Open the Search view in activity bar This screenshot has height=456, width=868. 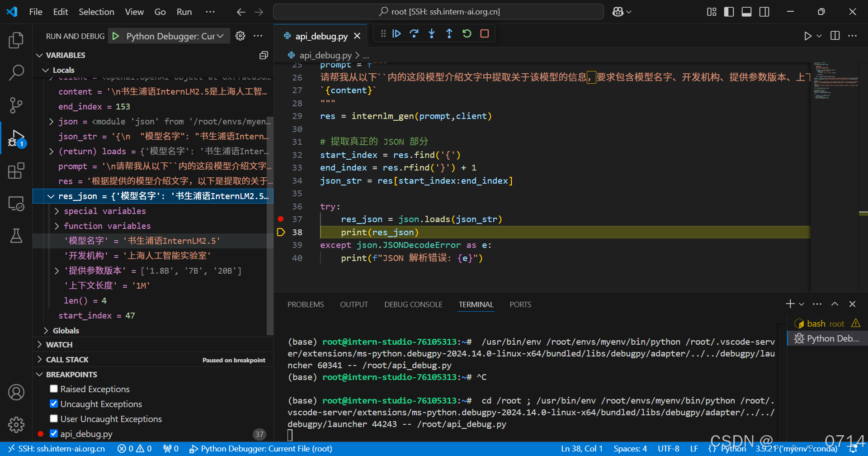[x=16, y=72]
